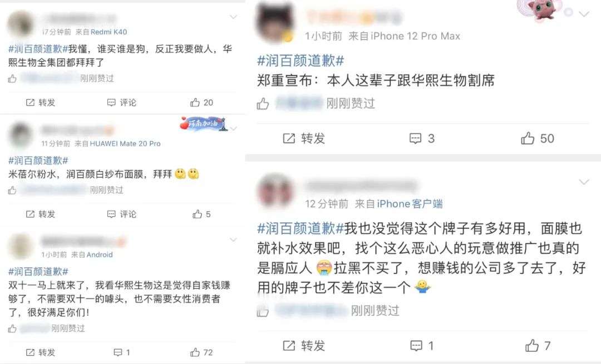Open #润百颜道歉# hashtag in Redmi K40 post
The image size is (601, 364).
(x=38, y=49)
